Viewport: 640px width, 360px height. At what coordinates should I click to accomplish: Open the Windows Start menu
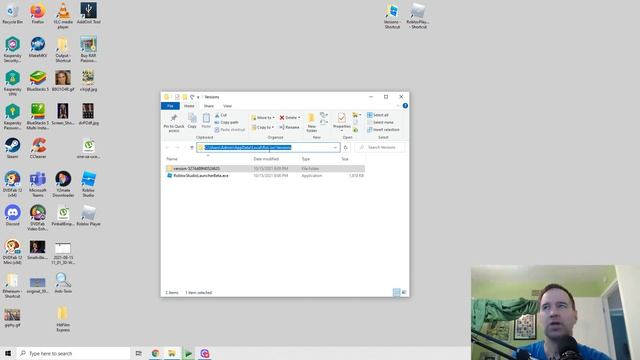(8, 353)
